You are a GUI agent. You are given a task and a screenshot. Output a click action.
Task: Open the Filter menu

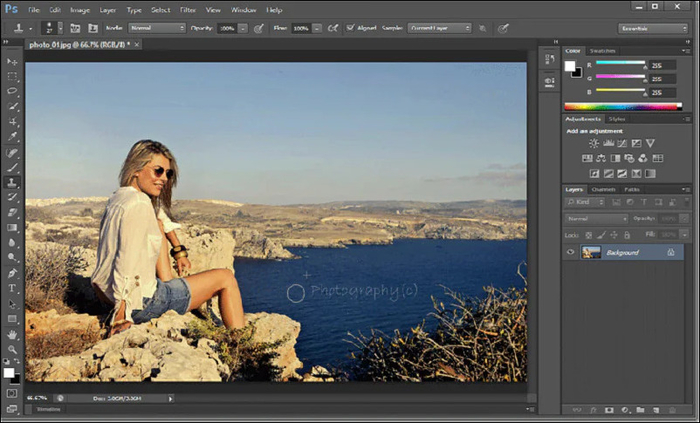(188, 10)
